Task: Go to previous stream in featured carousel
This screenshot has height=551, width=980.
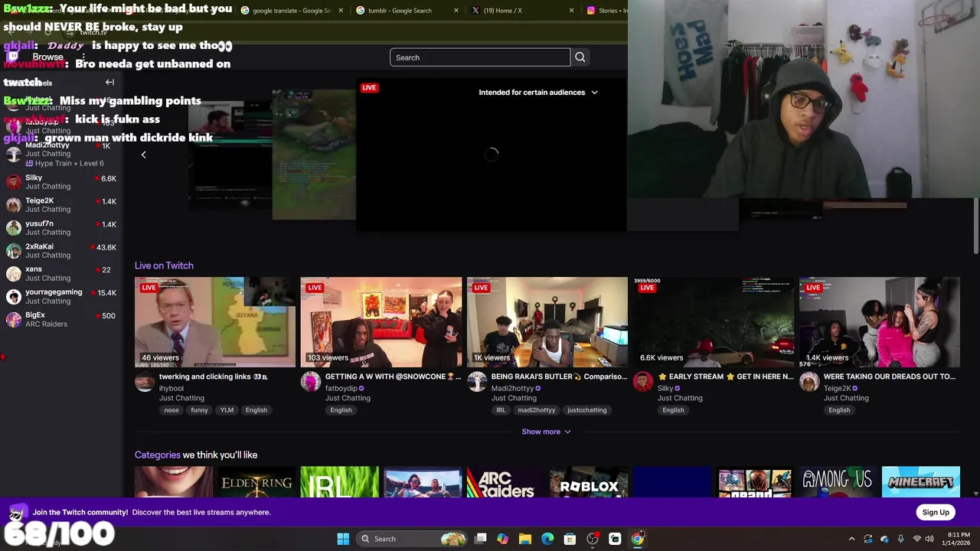Action: pyautogui.click(x=143, y=155)
